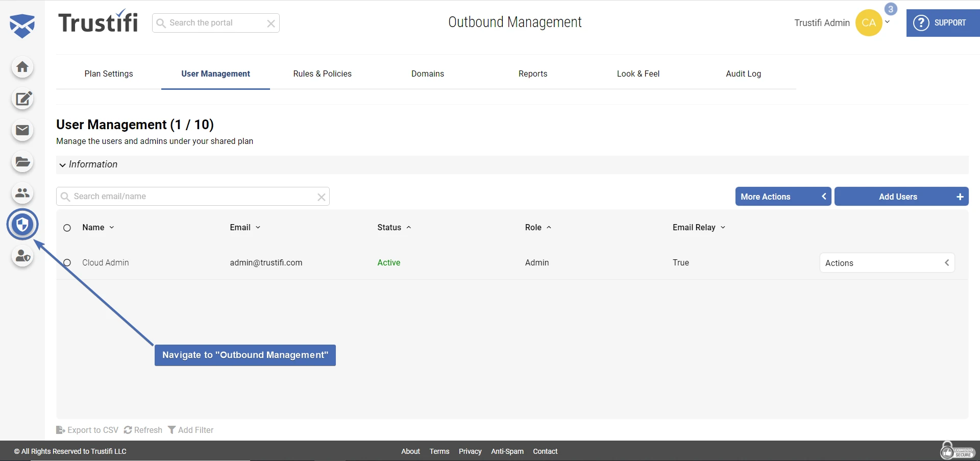Expand the More Actions dropdown
This screenshot has width=980, height=461.
pyautogui.click(x=783, y=196)
